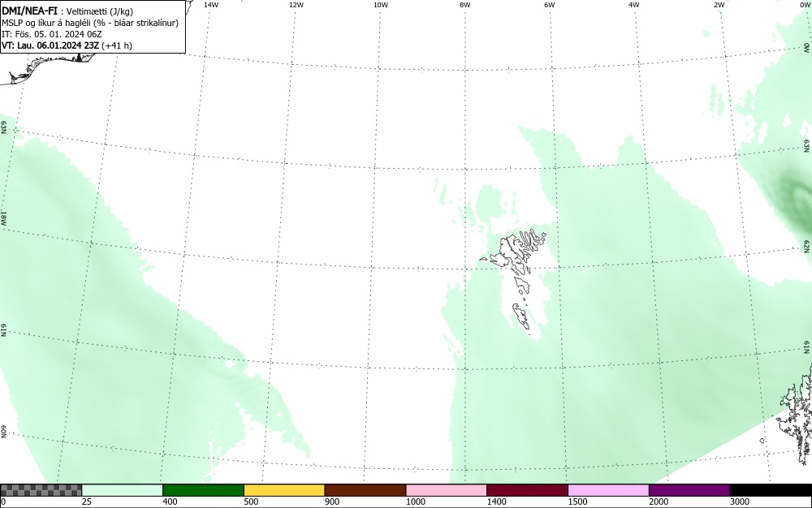Viewport: 812px width, 508px height.
Task: Click the 6W longitude label
Action: click(550, 5)
